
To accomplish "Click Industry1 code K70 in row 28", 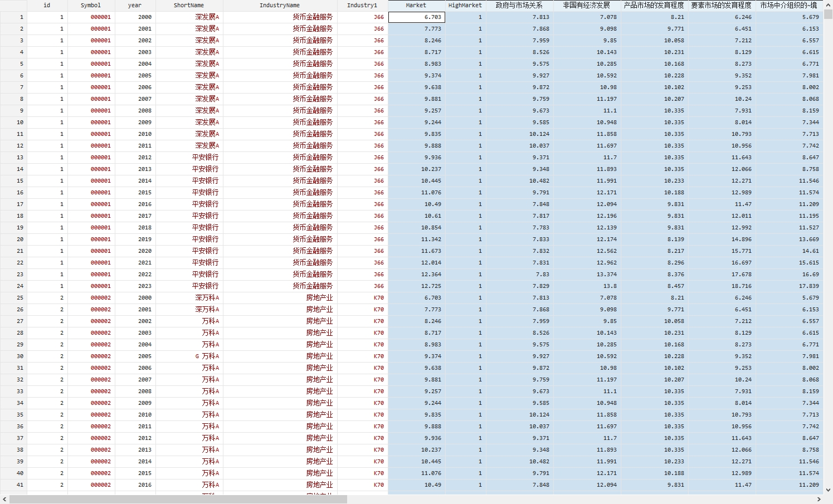I will coord(363,333).
